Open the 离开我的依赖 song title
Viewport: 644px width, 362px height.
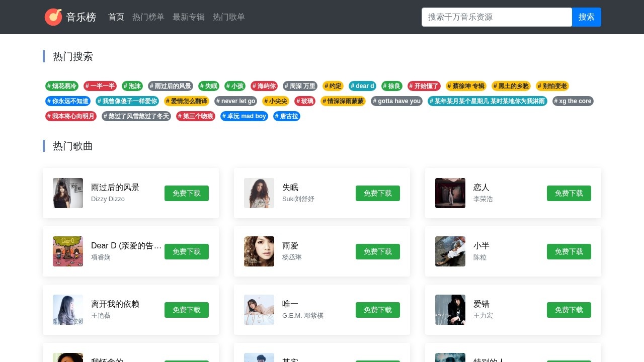(x=115, y=304)
